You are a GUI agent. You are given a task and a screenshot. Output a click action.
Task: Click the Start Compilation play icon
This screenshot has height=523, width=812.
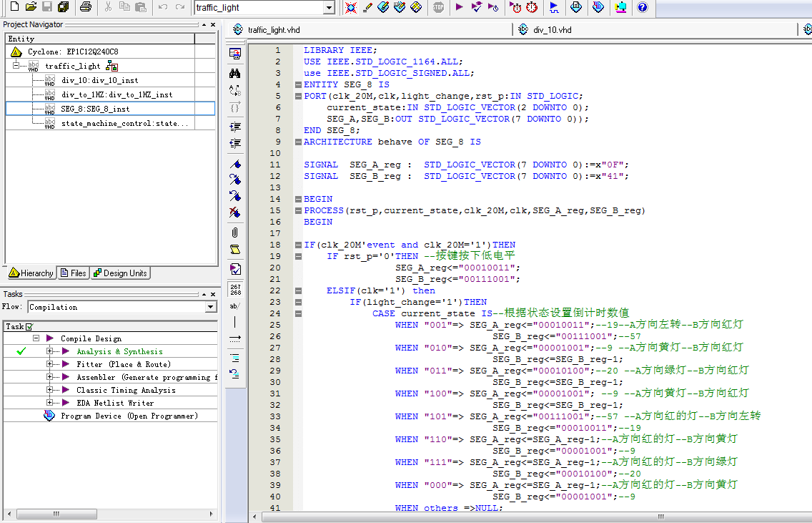[460, 7]
